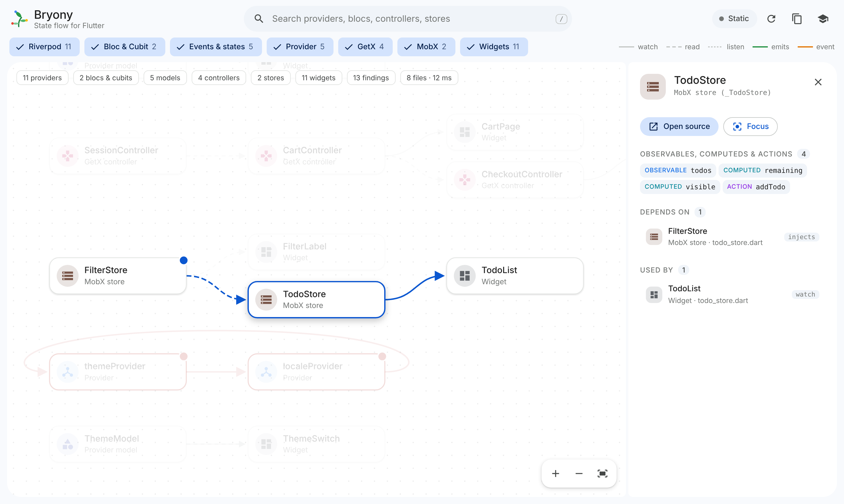Viewport: 844px width, 504px height.
Task: Click the 13 findings chip
Action: 371,78
